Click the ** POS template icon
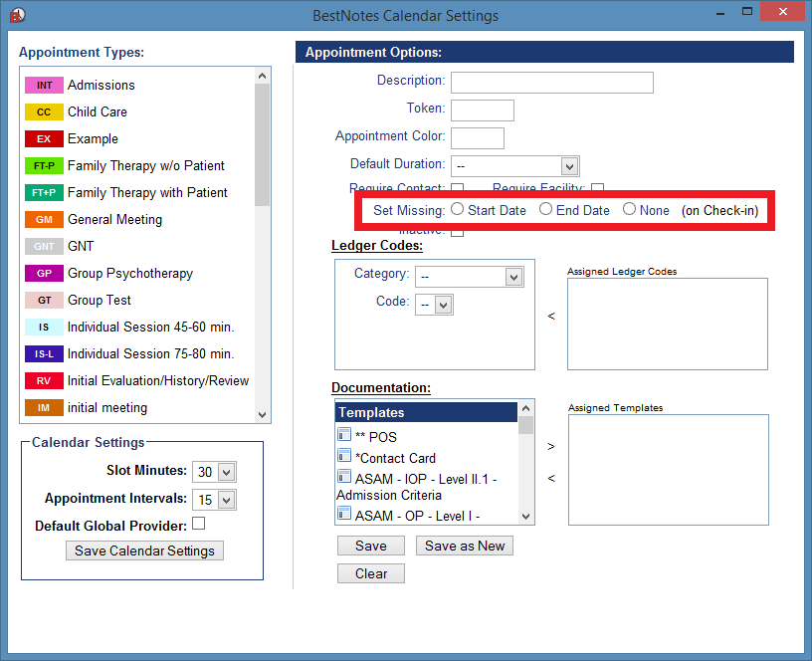 (344, 434)
